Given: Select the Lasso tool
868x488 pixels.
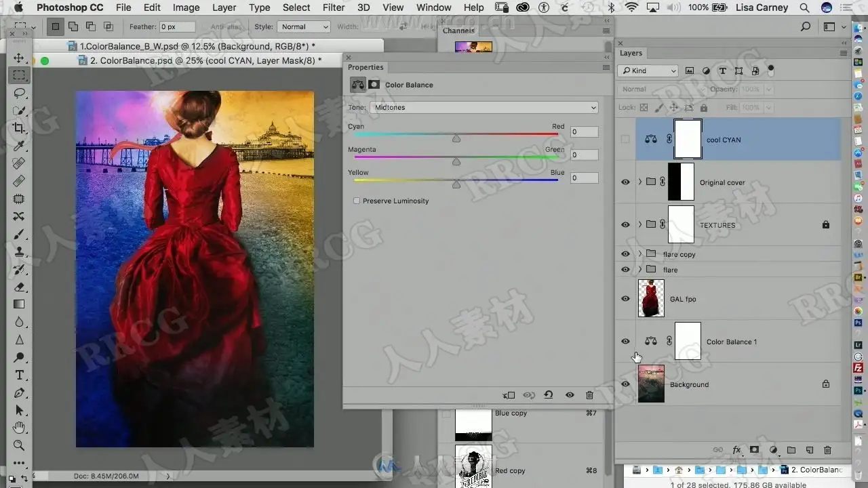Looking at the screenshot, I should pyautogui.click(x=19, y=93).
